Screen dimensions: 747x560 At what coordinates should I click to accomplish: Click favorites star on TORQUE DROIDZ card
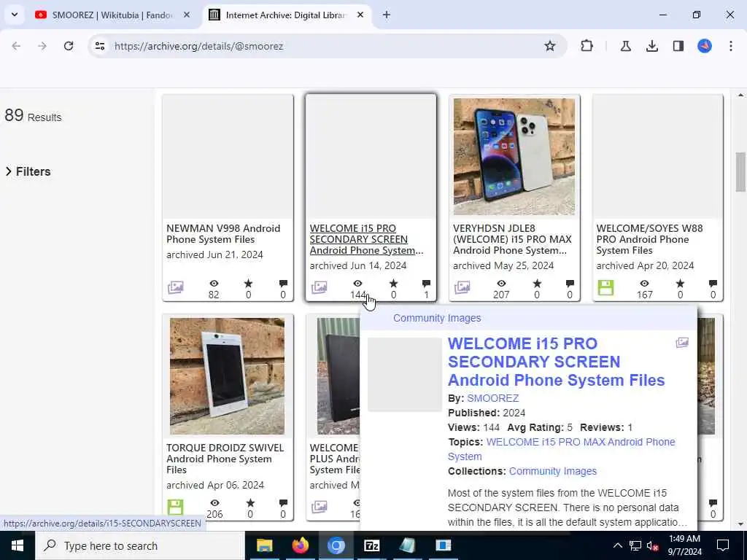tap(250, 503)
